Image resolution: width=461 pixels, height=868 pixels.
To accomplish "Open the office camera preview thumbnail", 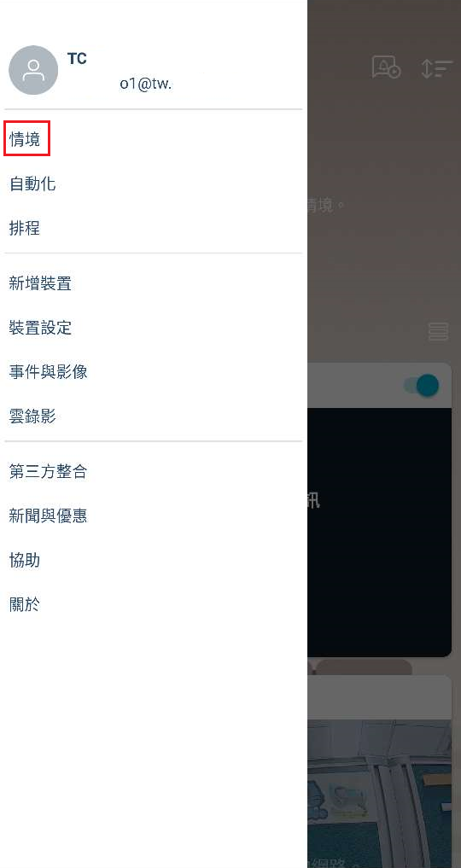I will [x=380, y=793].
